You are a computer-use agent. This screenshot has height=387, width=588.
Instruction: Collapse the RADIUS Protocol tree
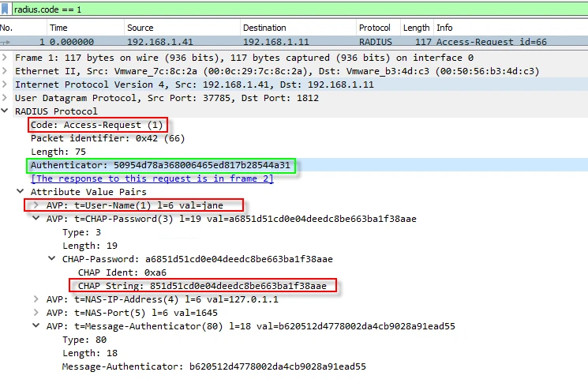pyautogui.click(x=7, y=111)
